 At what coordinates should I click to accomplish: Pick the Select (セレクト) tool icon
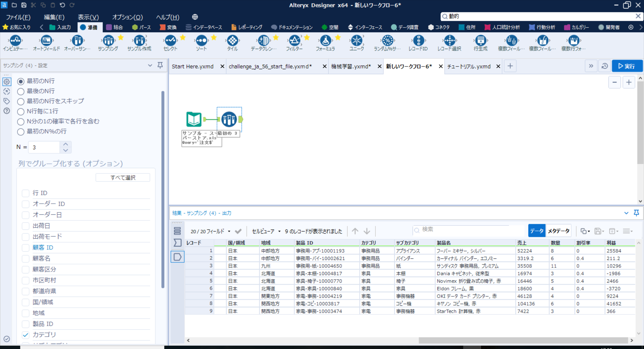click(170, 41)
